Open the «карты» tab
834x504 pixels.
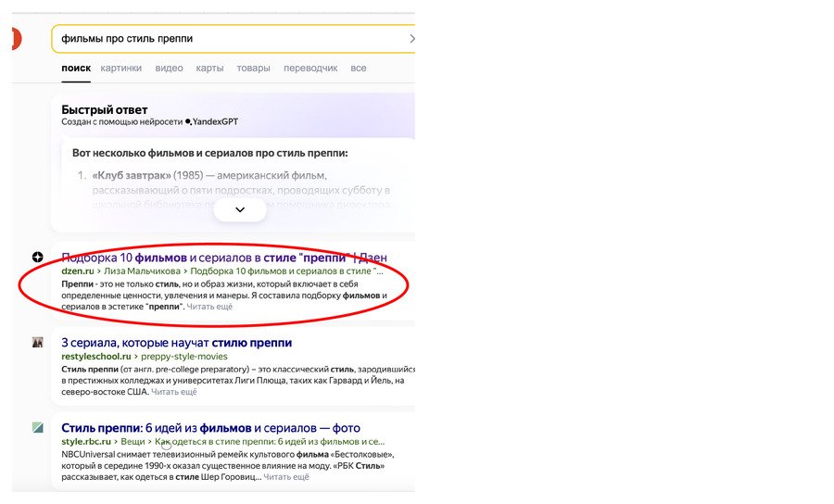coord(209,68)
